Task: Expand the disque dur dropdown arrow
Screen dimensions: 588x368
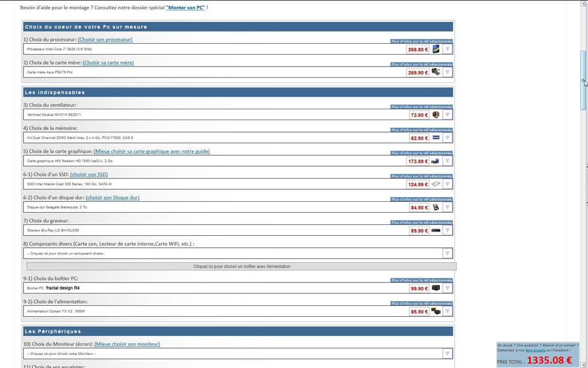Action: click(x=447, y=207)
